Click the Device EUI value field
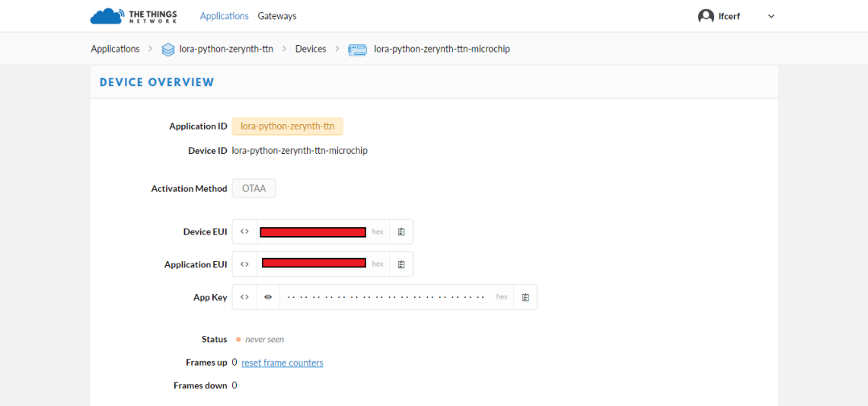Viewport: 868px width, 406px height. [313, 232]
